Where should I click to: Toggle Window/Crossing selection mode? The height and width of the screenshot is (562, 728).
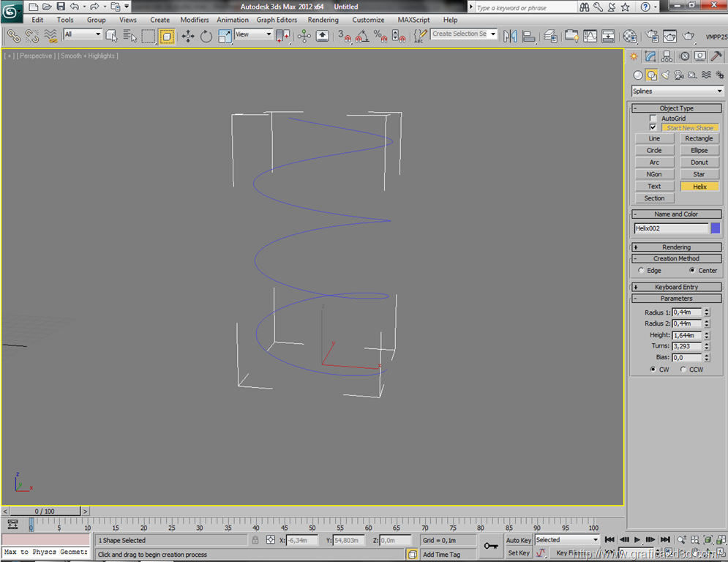167,36
